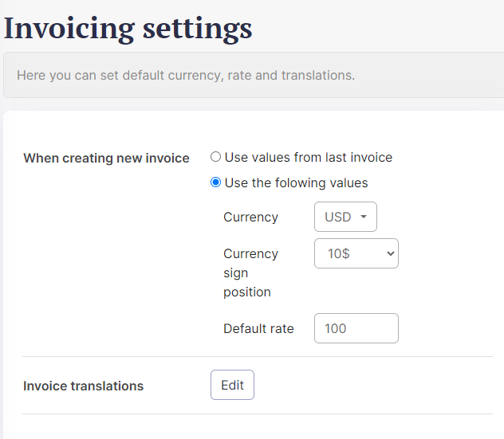Click the 100 value in Default rate

[x=336, y=328]
